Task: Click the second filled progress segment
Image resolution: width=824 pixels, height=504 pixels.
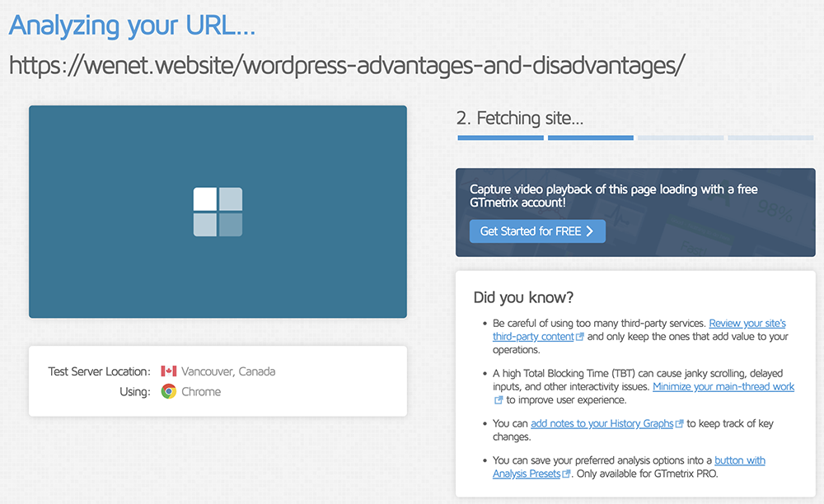Action: pyautogui.click(x=590, y=138)
